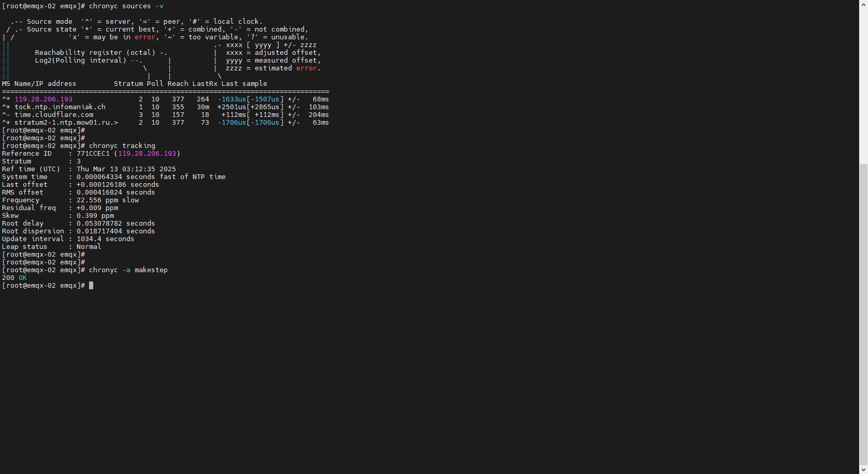This screenshot has width=868, height=474.
Task: Click the scrollbar up arrow
Action: [863, 4]
